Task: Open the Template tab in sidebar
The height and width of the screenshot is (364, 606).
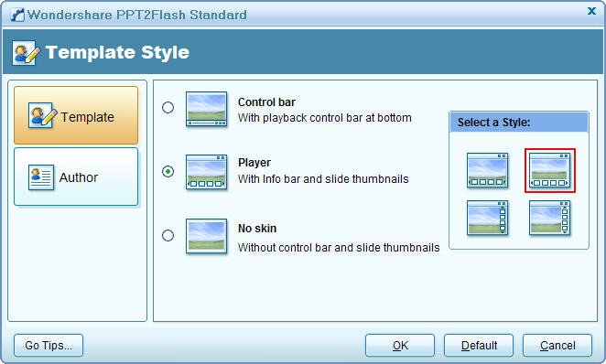Action: coord(76,115)
